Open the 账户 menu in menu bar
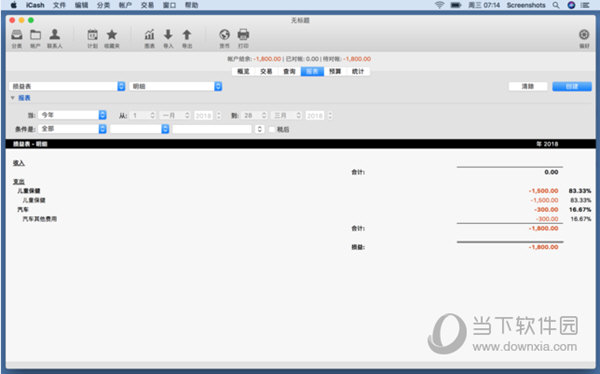 126,5
